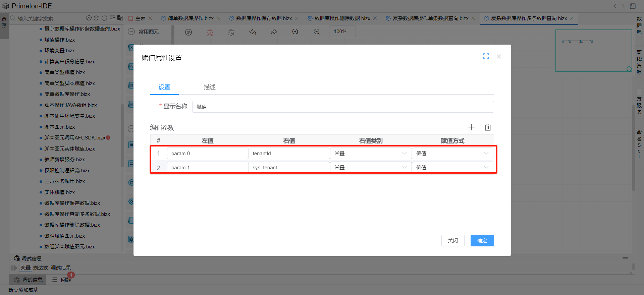644x295 pixels.
Task: Refresh the resource list
Action: coord(104,18)
